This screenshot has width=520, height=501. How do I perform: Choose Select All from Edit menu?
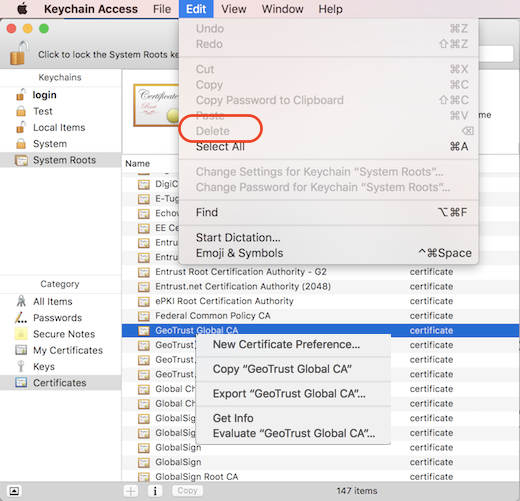pyautogui.click(x=329, y=147)
